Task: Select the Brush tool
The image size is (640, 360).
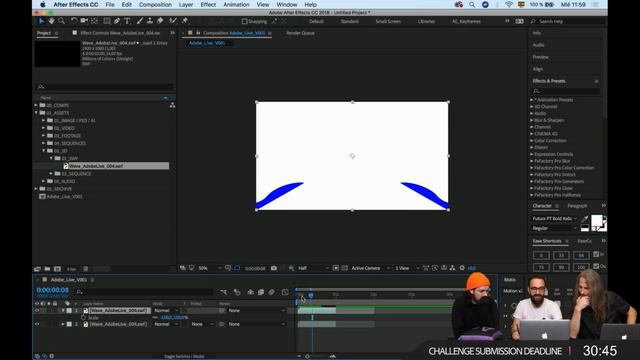Action: click(x=140, y=21)
